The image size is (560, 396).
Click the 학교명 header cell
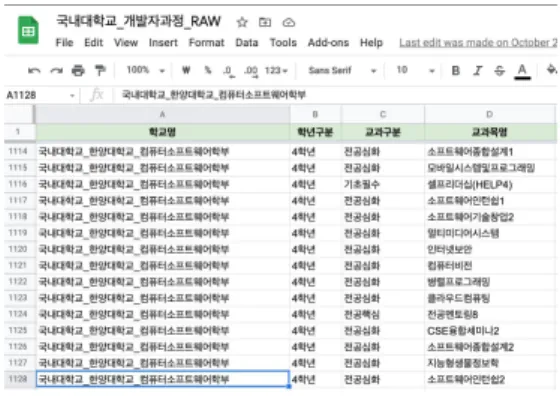(162, 132)
